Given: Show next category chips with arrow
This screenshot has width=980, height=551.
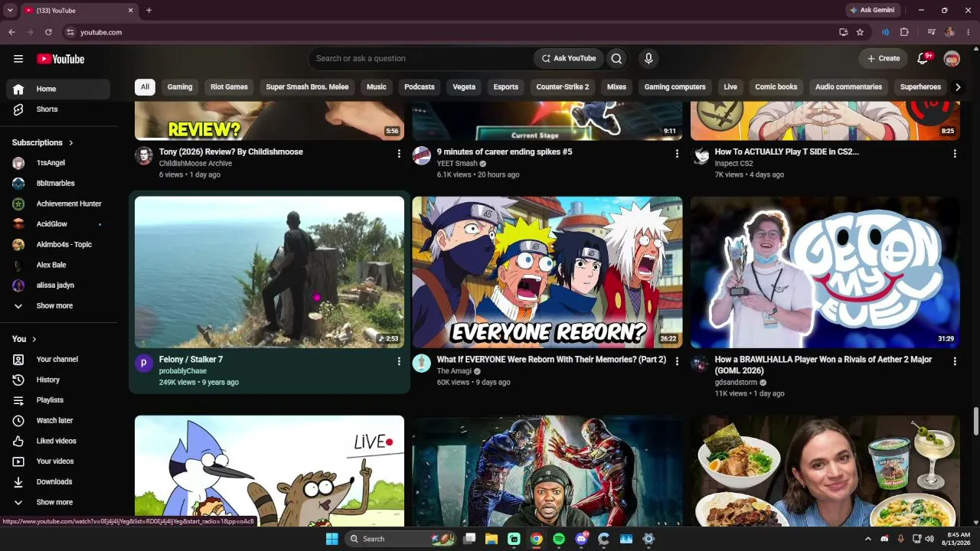Looking at the screenshot, I should [958, 87].
